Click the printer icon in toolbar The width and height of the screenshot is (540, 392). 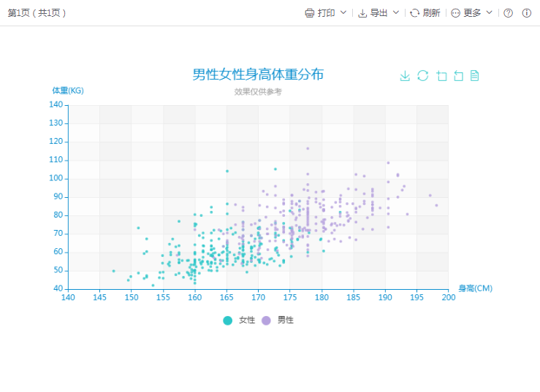(309, 13)
